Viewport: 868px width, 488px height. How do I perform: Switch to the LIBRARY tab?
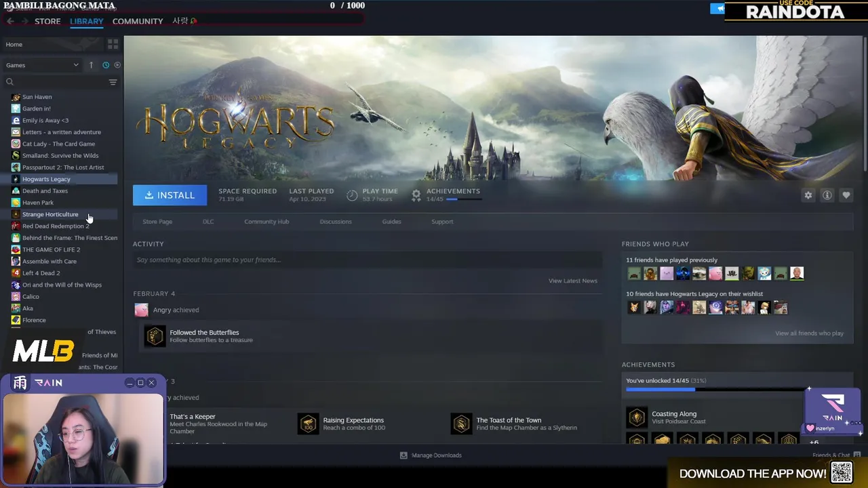pyautogui.click(x=86, y=21)
